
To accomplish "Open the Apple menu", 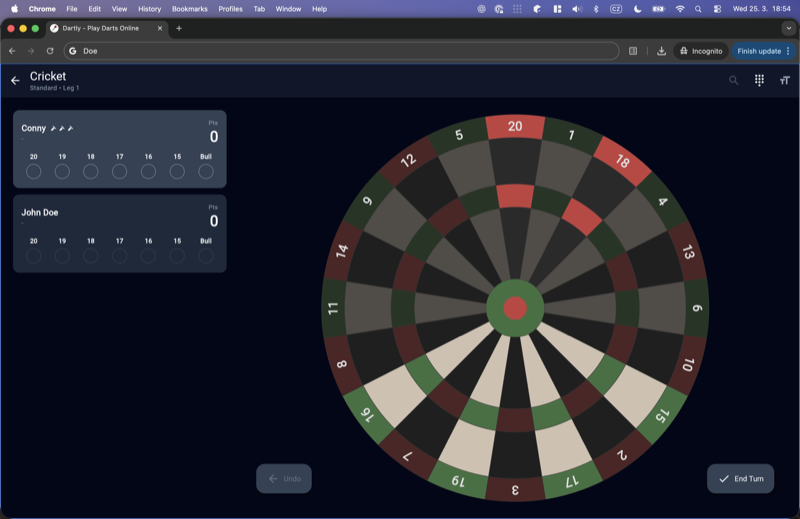I will point(14,9).
